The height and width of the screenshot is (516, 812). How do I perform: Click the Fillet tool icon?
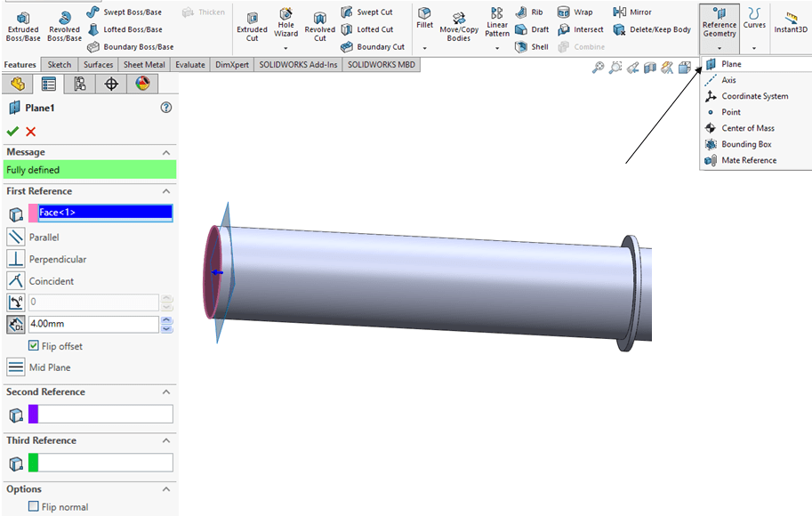[x=424, y=18]
